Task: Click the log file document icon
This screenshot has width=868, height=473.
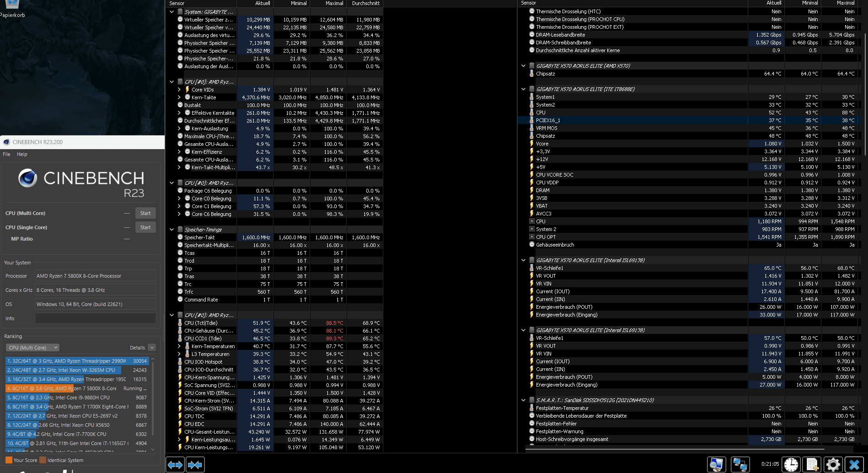Action: click(x=812, y=464)
